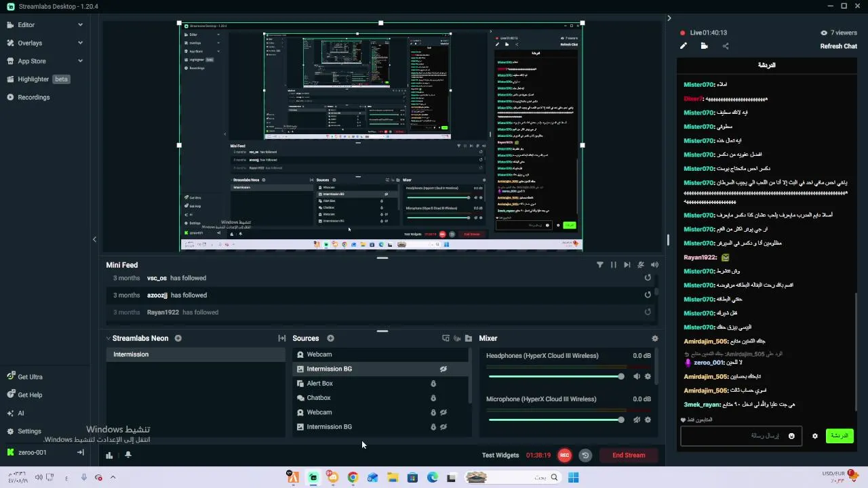Click End Stream button
Image resolution: width=868 pixels, height=488 pixels.
(629, 455)
